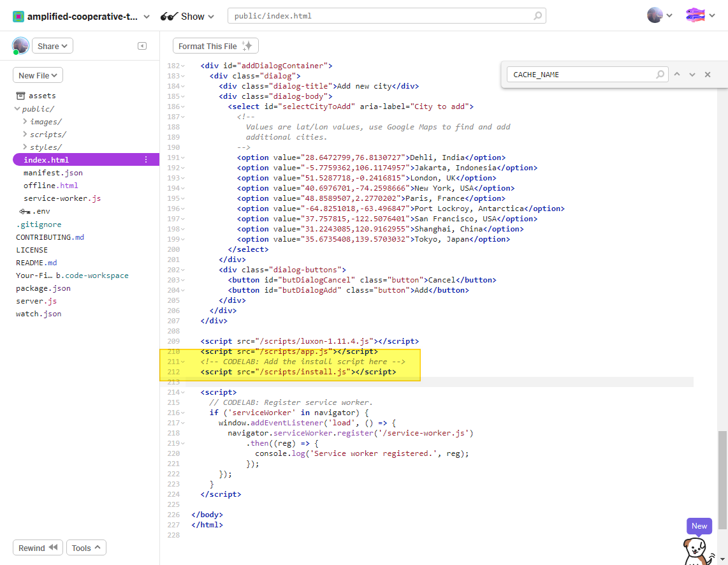
Task: Open the Glitch fish logo menu
Action: pyautogui.click(x=700, y=15)
